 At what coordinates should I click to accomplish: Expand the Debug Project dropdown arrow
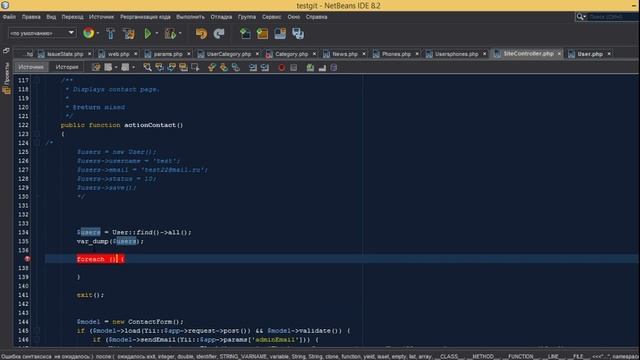pos(180,33)
